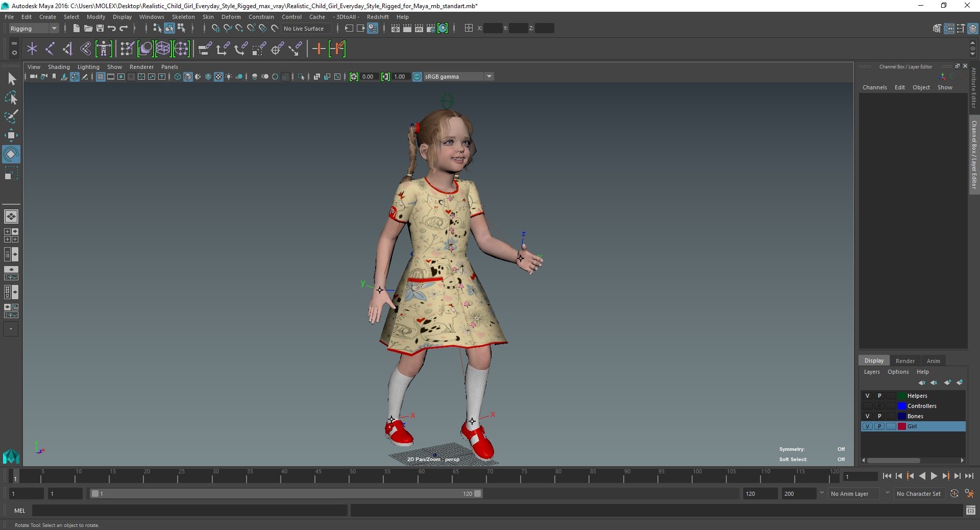Image resolution: width=980 pixels, height=530 pixels.
Task: Move selected layer up icon
Action: (922, 382)
